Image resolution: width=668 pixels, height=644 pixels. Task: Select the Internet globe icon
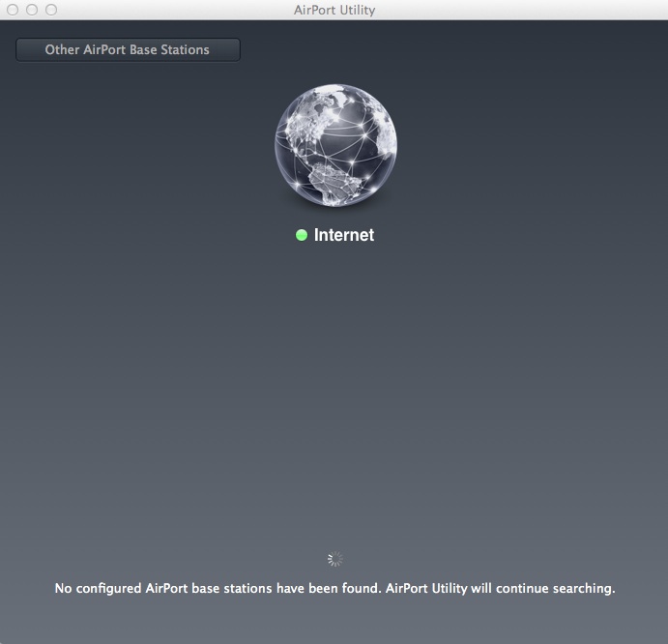click(335, 145)
